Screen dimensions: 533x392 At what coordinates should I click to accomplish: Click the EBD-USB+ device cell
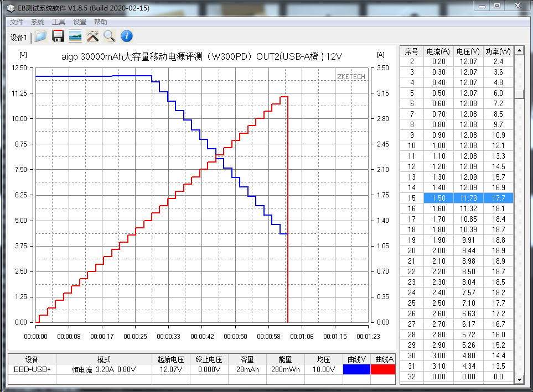32,369
